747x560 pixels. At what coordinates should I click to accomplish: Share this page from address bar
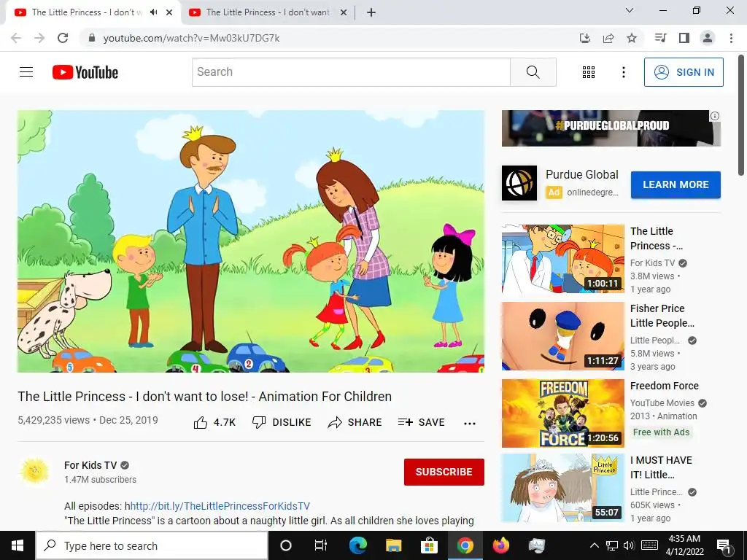pos(608,38)
